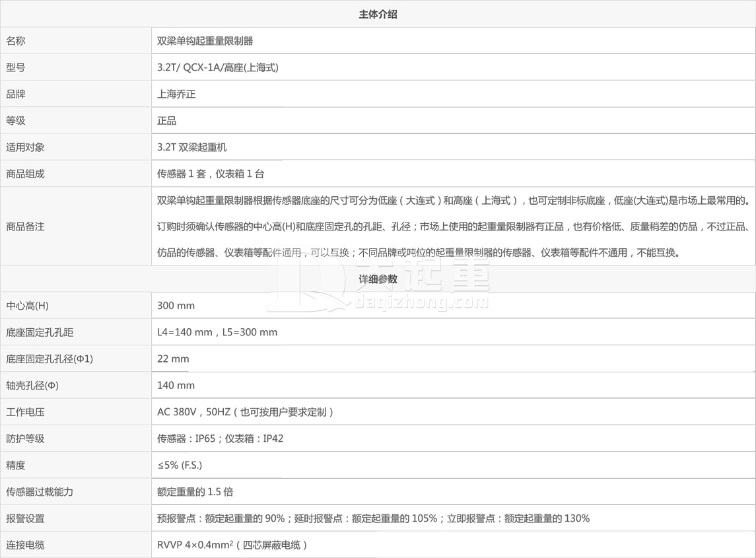This screenshot has height=558, width=756.
Task: Click the value ≤5% (F.S.)
Action: [180, 465]
